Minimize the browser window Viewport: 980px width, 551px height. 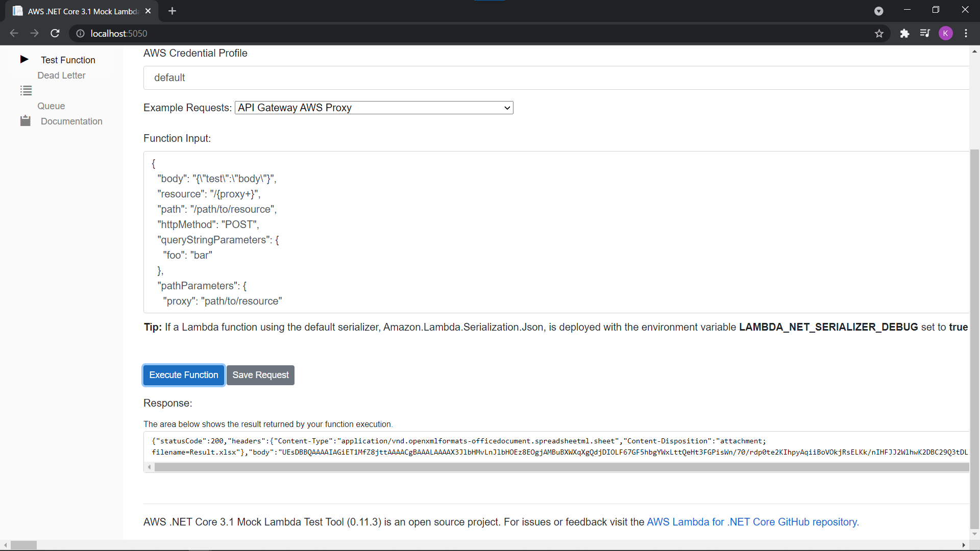click(907, 10)
